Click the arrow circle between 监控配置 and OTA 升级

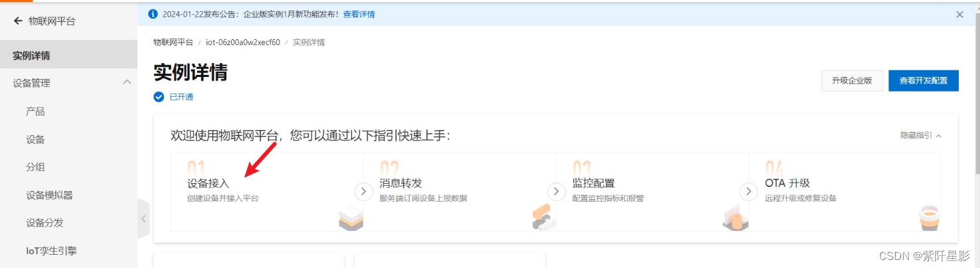(748, 192)
